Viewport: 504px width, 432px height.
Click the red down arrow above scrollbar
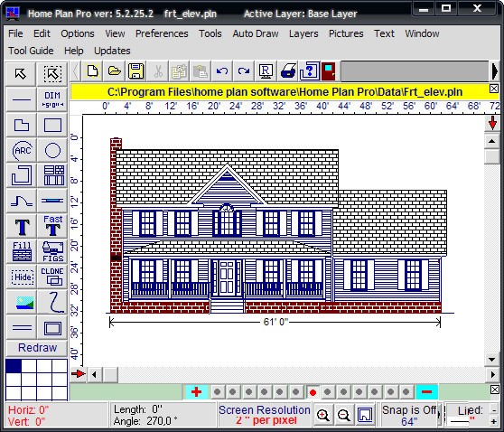[x=492, y=123]
